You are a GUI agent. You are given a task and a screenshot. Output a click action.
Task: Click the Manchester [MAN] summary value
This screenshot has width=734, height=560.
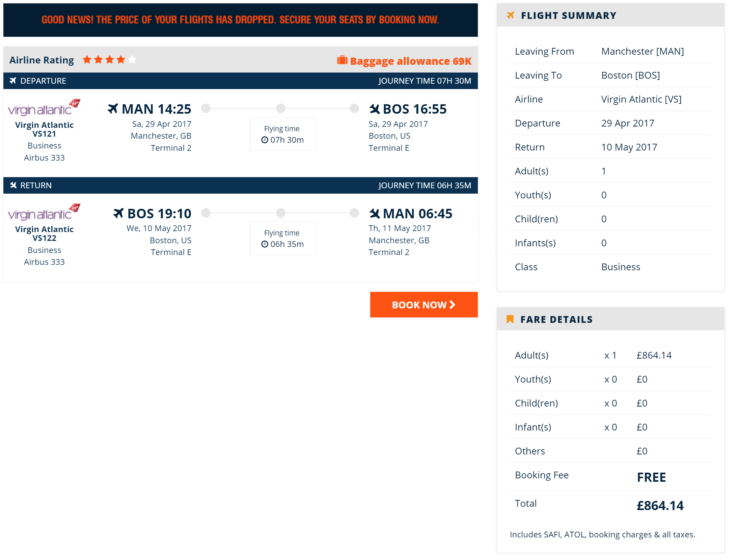click(643, 51)
